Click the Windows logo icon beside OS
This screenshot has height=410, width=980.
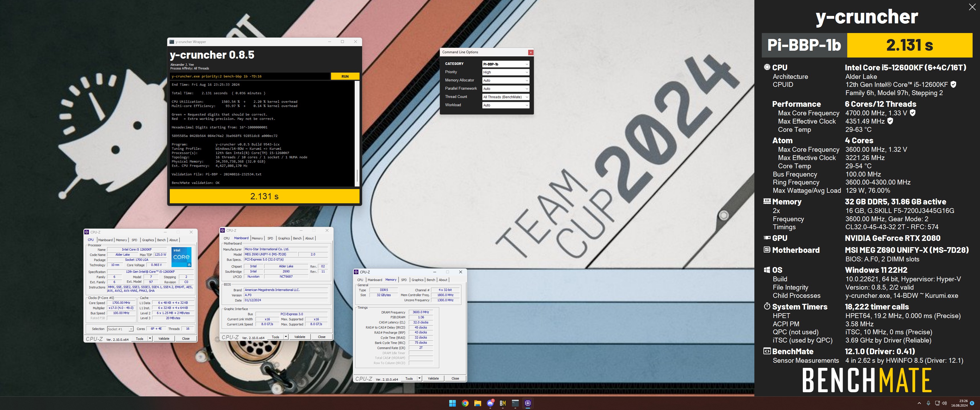767,270
